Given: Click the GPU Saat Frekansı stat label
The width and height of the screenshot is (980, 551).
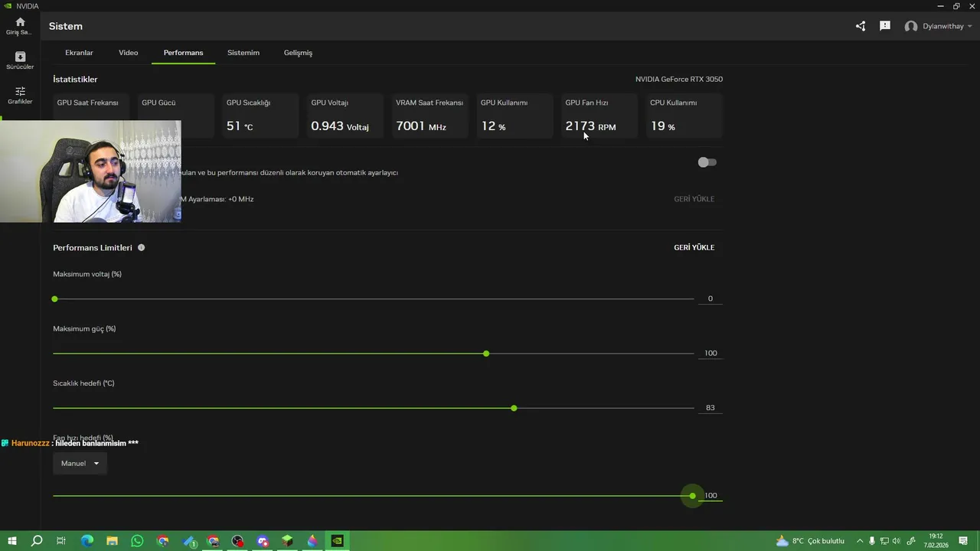Looking at the screenshot, I should [87, 103].
